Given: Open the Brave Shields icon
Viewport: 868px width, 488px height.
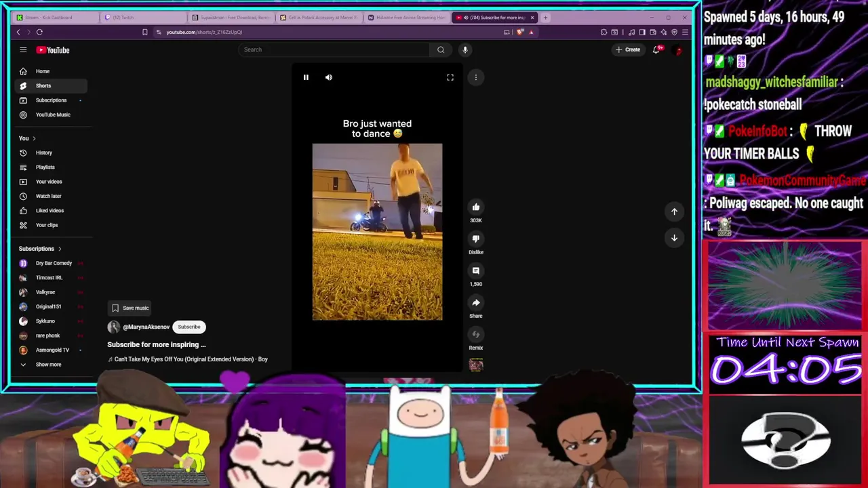Looking at the screenshot, I should pyautogui.click(x=520, y=32).
